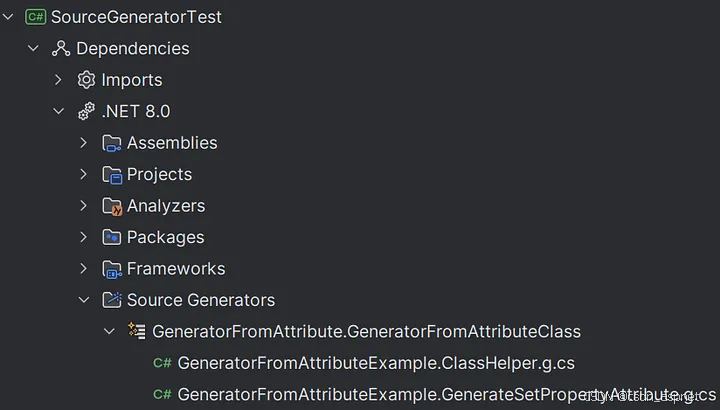Click the C# project icon for SourceGeneratorTest

click(x=36, y=17)
